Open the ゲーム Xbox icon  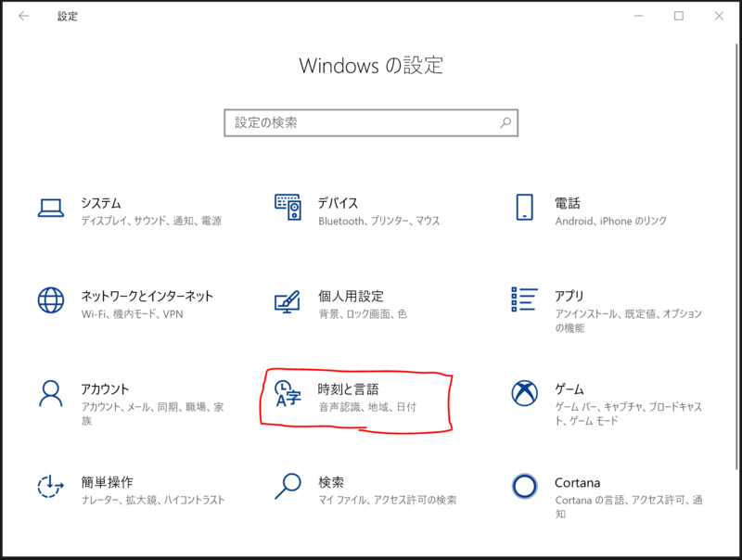pyautogui.click(x=524, y=393)
